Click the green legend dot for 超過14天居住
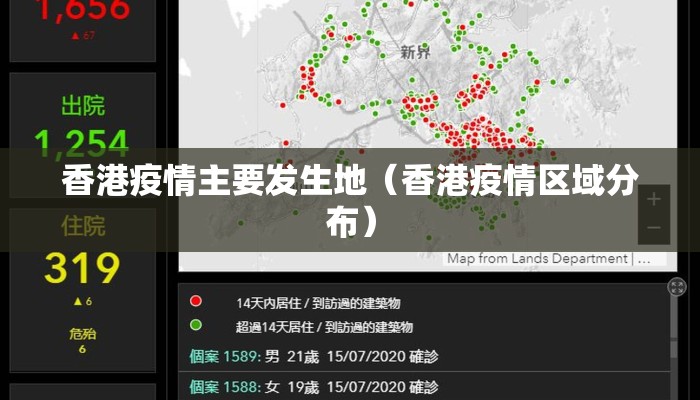The height and width of the screenshot is (400, 700). (x=196, y=325)
